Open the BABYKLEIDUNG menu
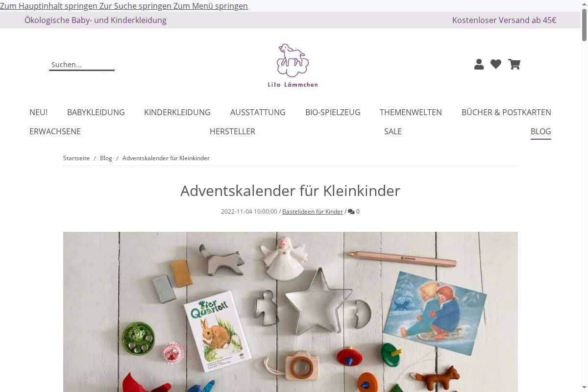The image size is (588, 392). 96,112
